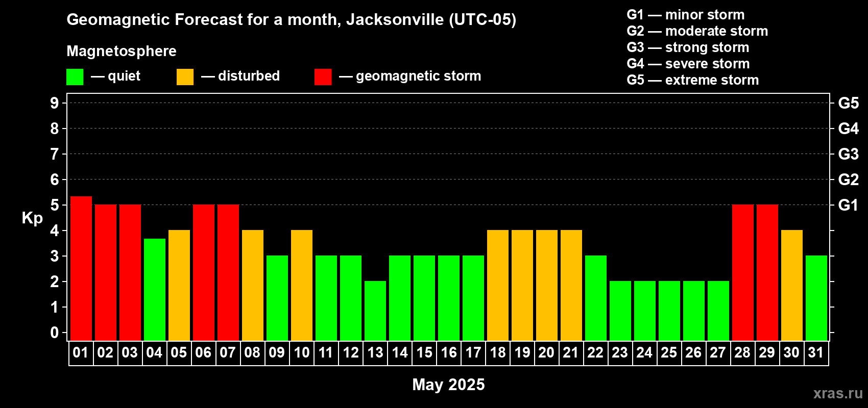Click the 'disturbed' legend label
Image resolution: width=868 pixels, height=408 pixels.
coord(249,76)
